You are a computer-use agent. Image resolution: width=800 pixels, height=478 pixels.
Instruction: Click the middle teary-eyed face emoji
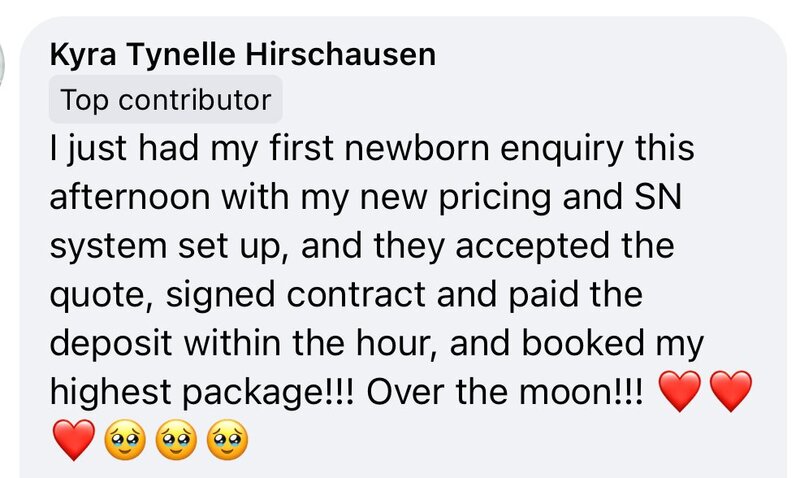[x=176, y=440]
